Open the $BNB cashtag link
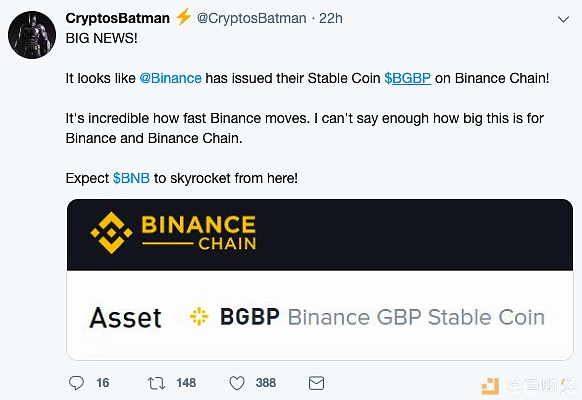This screenshot has width=582, height=400. 131,178
